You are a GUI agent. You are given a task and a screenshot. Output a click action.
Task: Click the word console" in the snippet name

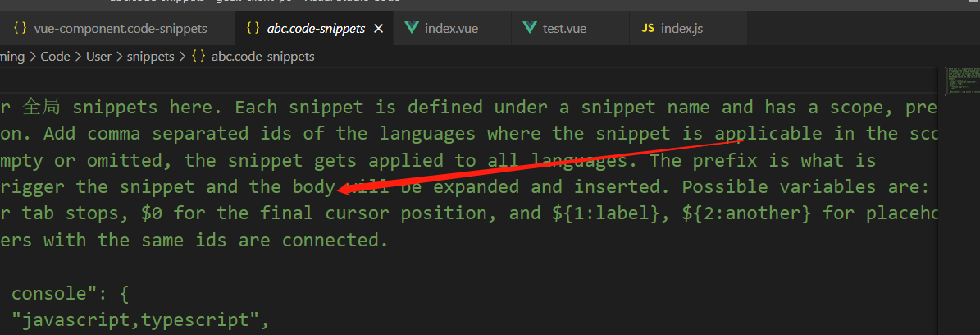[x=54, y=294]
